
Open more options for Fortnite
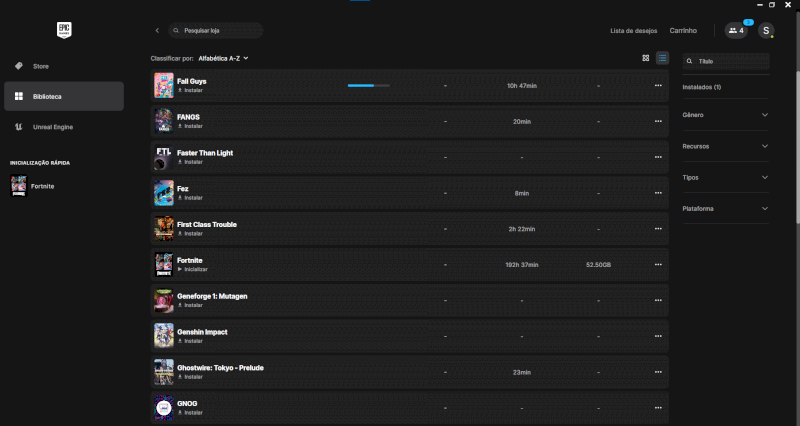pos(658,265)
